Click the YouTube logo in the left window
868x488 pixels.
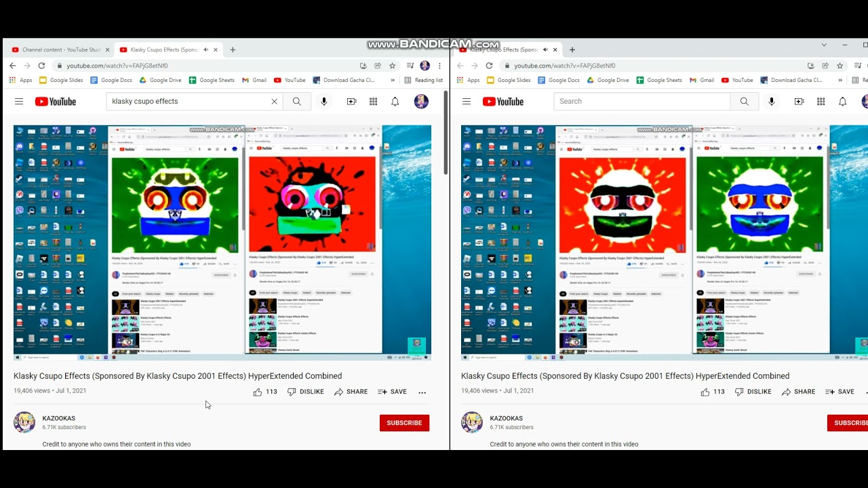(x=56, y=102)
